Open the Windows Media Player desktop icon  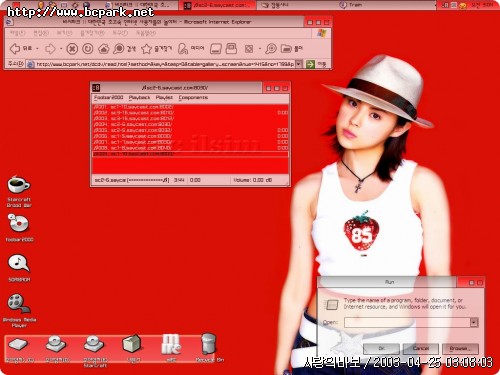coord(19,303)
